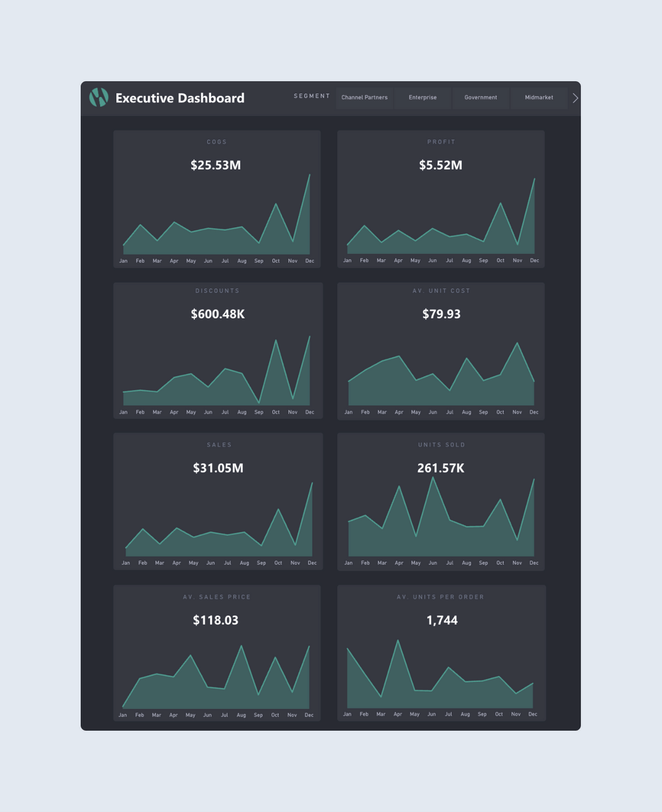Enable the Enterprise segment filter
Viewport: 662px width, 812px height.
point(422,97)
